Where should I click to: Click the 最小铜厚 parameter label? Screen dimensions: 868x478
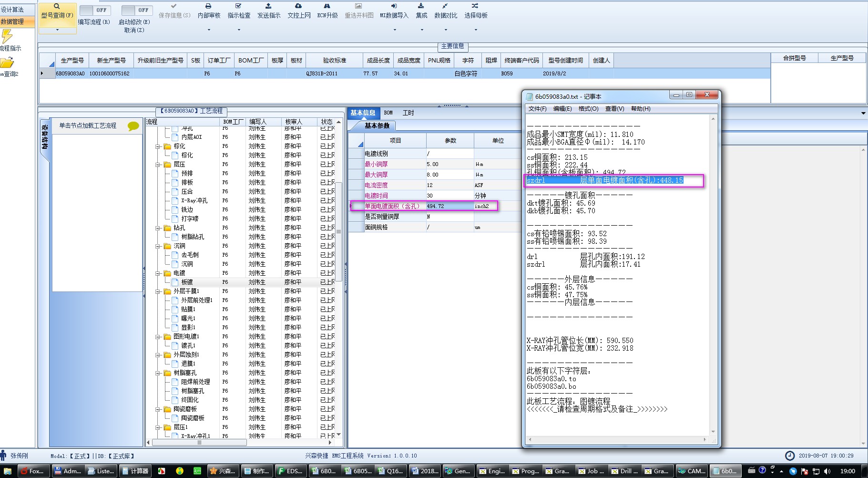[376, 164]
